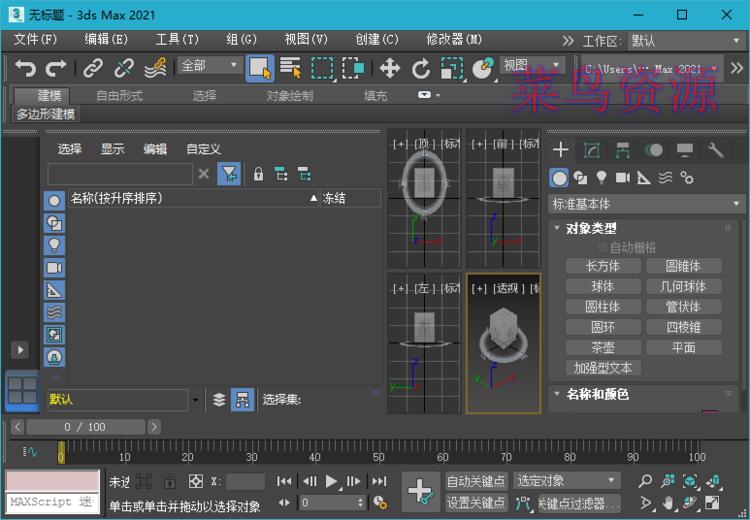Image resolution: width=750 pixels, height=520 pixels.
Task: Open the 全部 selection filter dropdown
Action: tap(209, 65)
